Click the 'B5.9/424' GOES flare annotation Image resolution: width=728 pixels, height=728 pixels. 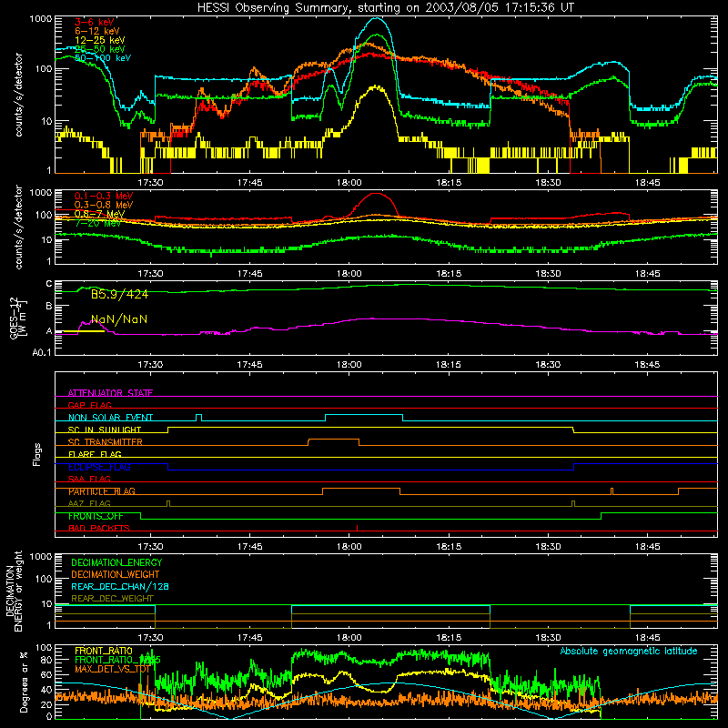pos(119,294)
